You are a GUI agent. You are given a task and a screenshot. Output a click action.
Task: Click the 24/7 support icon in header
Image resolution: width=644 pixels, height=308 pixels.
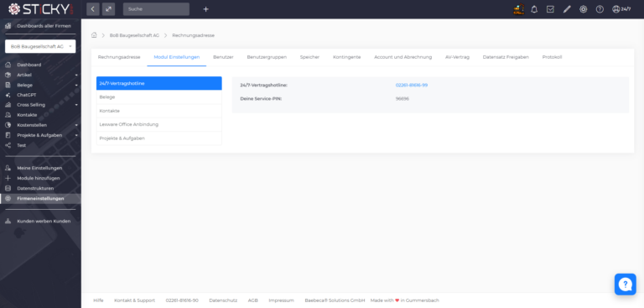[621, 9]
